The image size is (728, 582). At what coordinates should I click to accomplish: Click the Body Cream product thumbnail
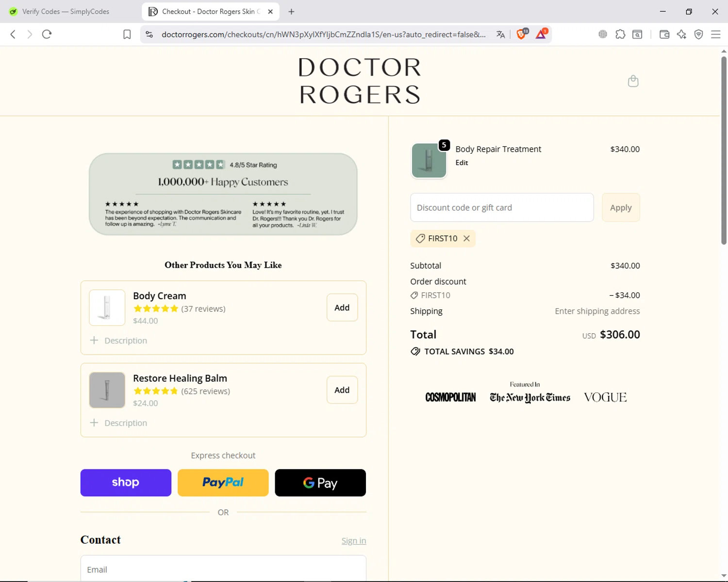point(107,307)
